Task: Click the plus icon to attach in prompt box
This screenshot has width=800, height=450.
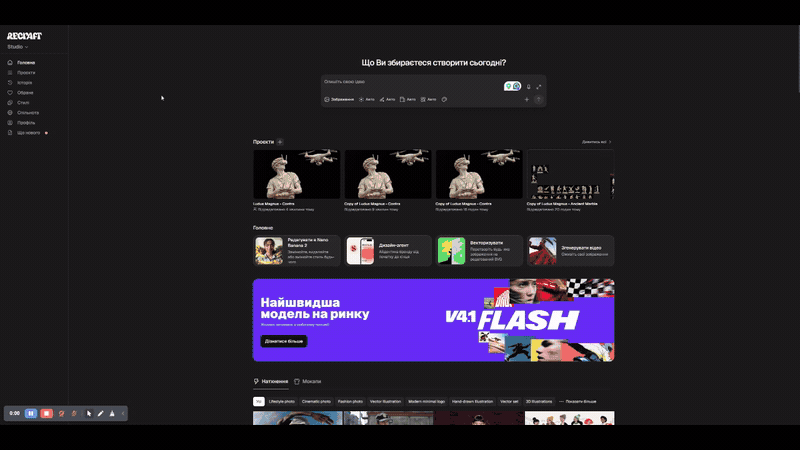Action: click(527, 99)
